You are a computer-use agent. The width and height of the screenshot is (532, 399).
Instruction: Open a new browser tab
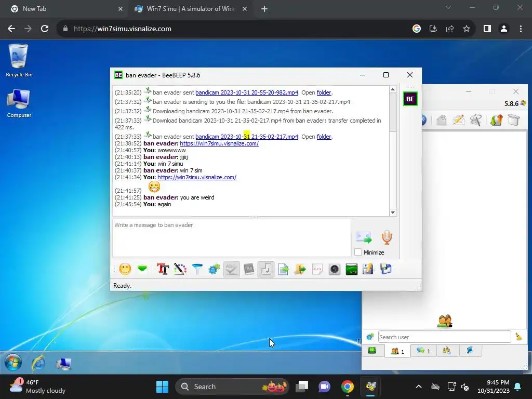pos(264,9)
